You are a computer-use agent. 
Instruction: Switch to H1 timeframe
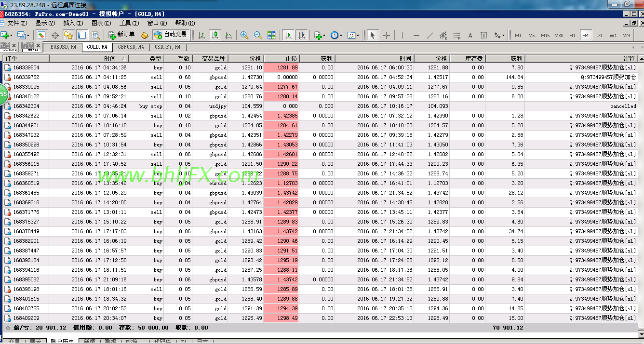572,35
